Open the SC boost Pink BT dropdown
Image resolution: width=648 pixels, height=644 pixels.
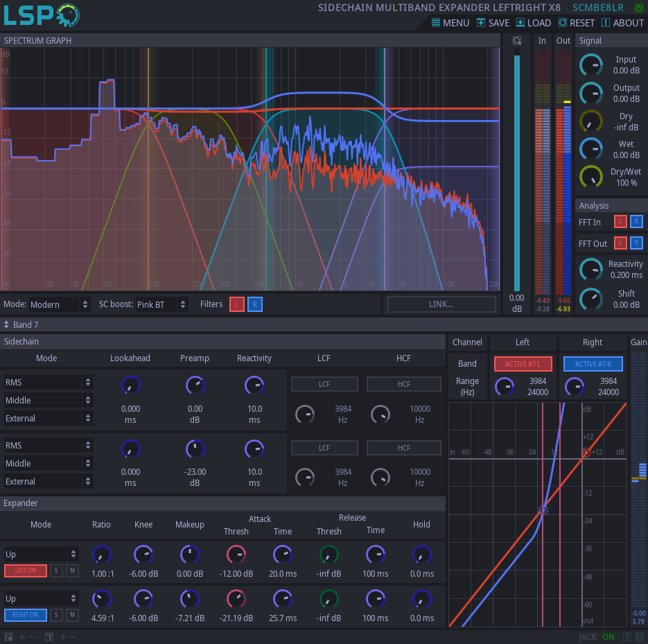161,304
